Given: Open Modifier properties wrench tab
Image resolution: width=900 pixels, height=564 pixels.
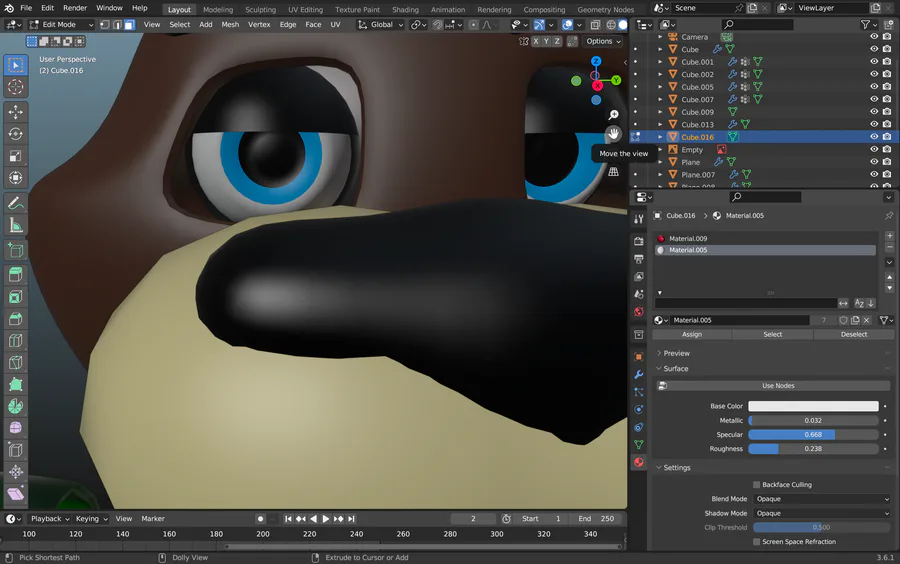Looking at the screenshot, I should 639,375.
